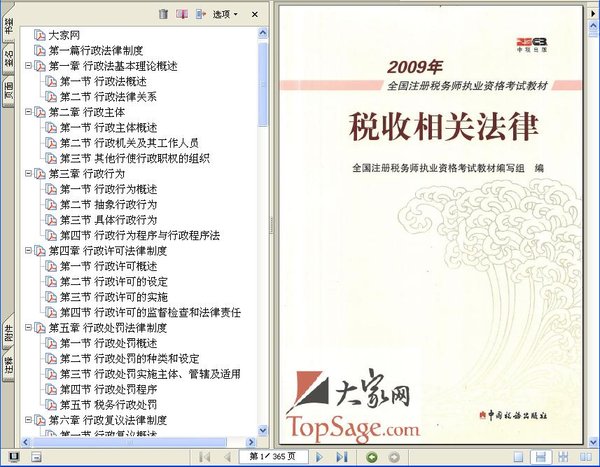Image resolution: width=600 pixels, height=467 pixels.
Task: Select facing pages layout icon
Action: point(586,457)
